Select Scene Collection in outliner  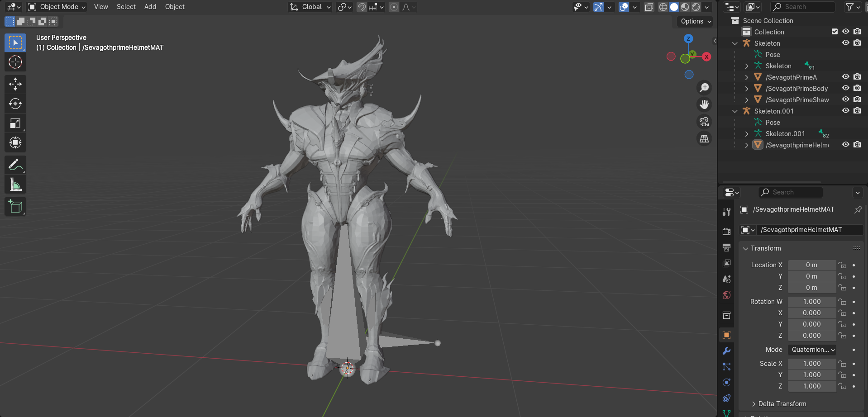768,21
